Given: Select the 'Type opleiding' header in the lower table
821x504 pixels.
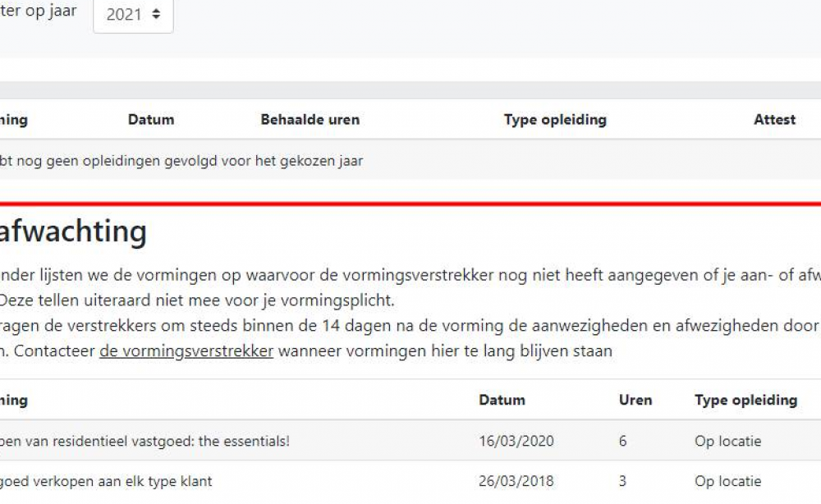Looking at the screenshot, I should coord(745,401).
